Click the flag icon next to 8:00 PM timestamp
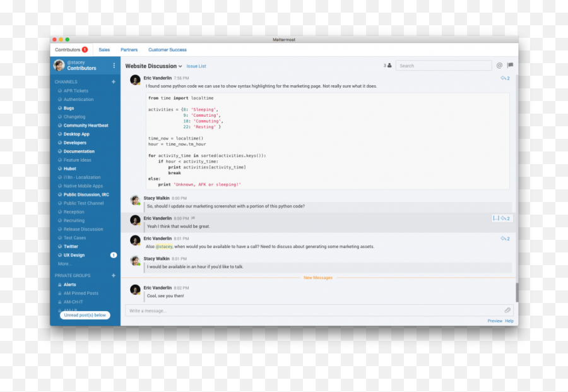 click(193, 218)
